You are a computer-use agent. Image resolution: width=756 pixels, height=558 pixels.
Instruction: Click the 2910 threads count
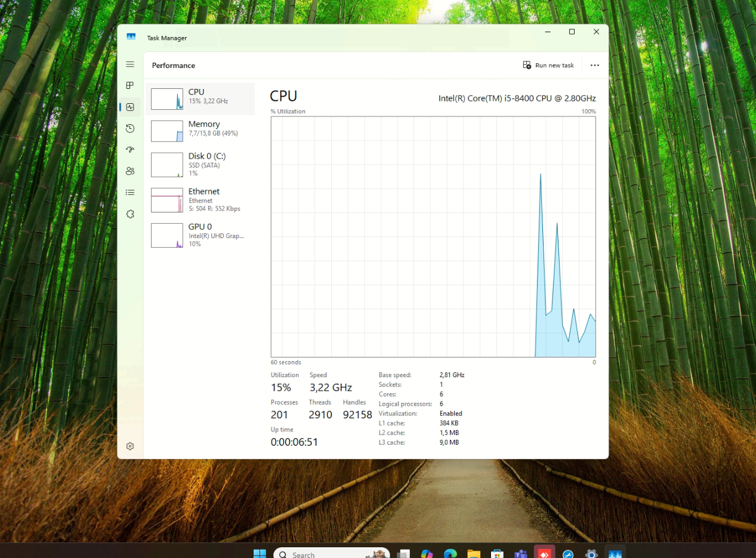[320, 415]
